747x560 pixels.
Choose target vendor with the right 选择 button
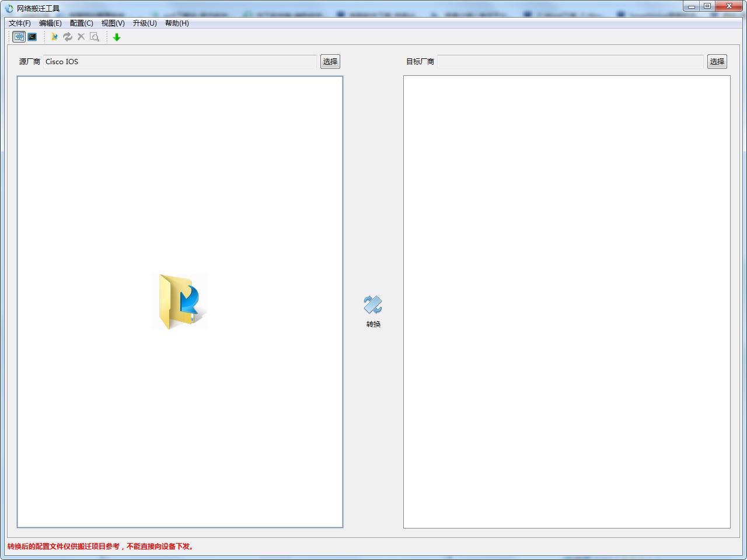717,61
